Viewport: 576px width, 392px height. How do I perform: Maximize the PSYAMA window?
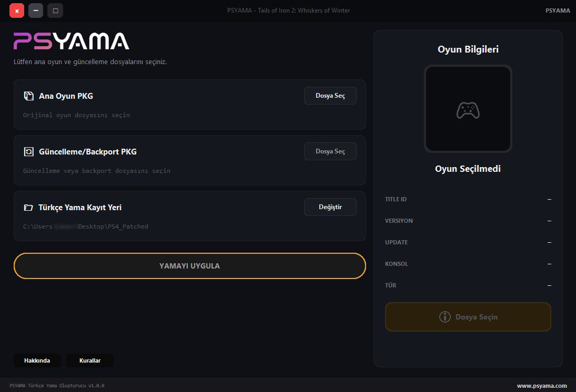pyautogui.click(x=55, y=11)
